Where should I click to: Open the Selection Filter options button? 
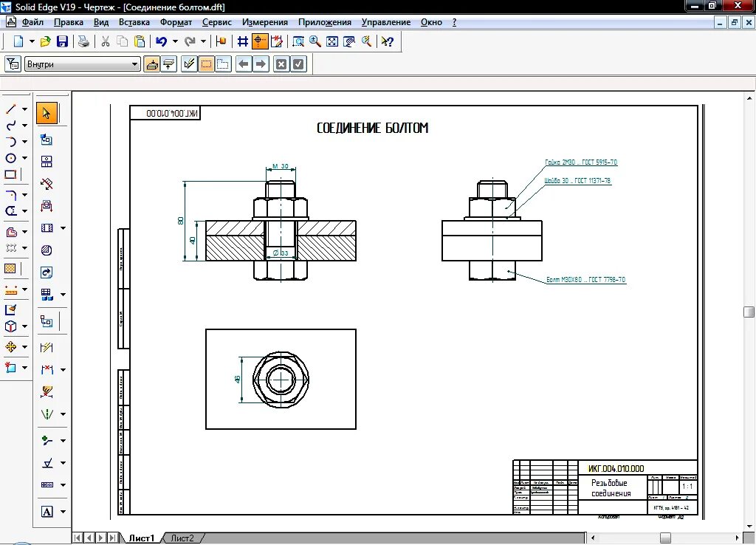pyautogui.click(x=13, y=64)
